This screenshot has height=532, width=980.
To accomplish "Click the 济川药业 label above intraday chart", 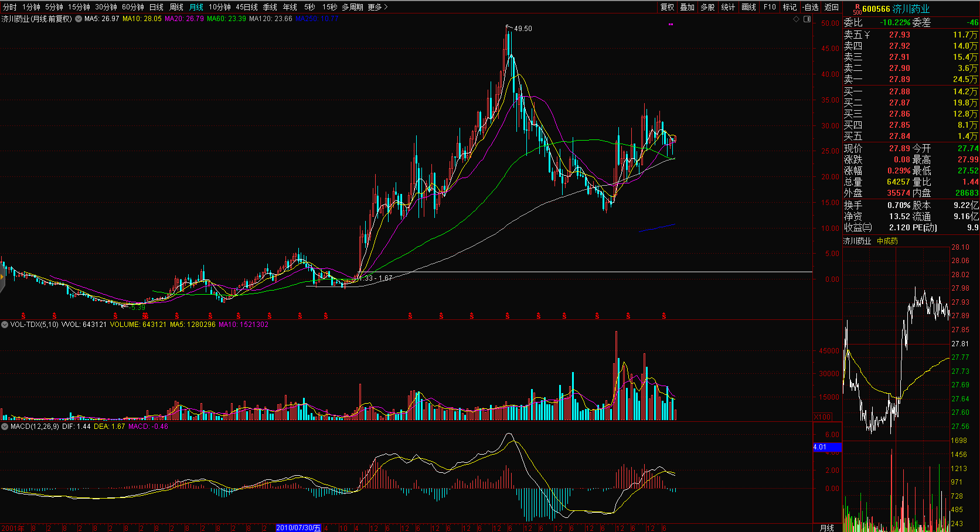I will 857,241.
